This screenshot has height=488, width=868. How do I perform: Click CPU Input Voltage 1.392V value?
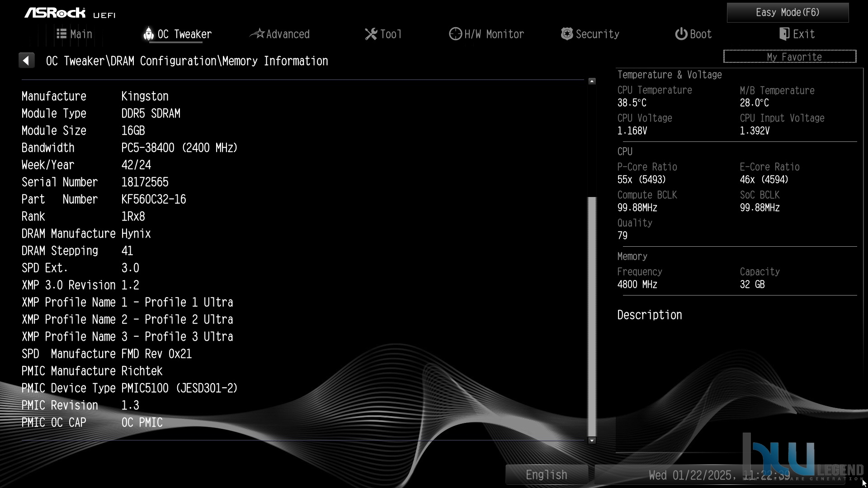click(755, 131)
